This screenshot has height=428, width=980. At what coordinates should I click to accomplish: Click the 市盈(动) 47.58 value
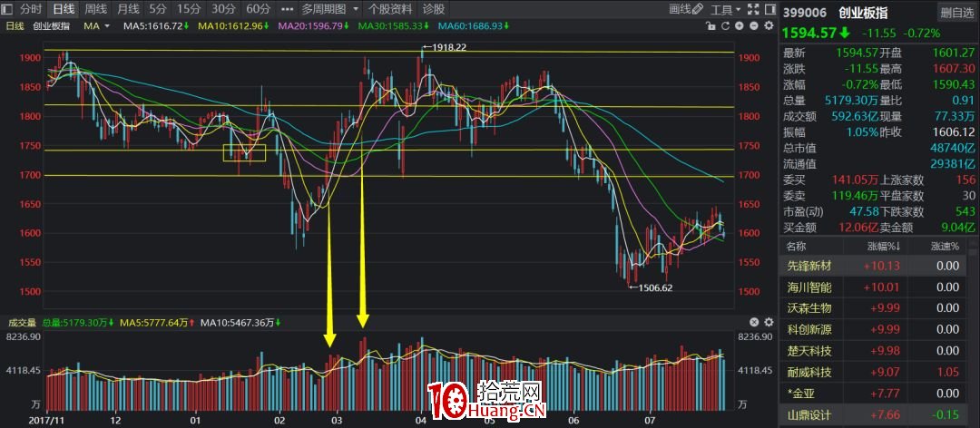[863, 212]
